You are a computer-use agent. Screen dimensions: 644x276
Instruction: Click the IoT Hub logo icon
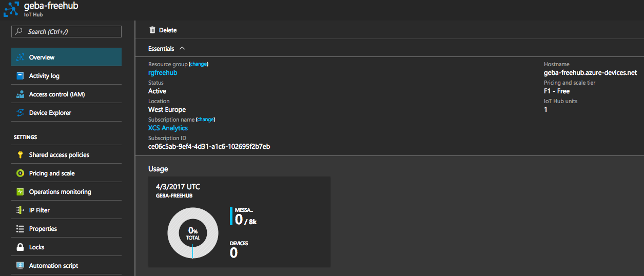(11, 9)
